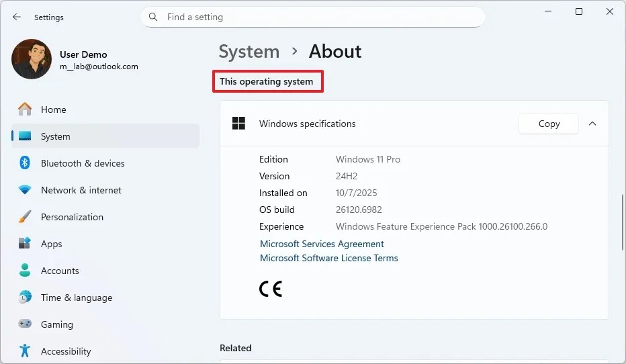Click the 24H2 version value
This screenshot has height=364, width=626.
[347, 176]
